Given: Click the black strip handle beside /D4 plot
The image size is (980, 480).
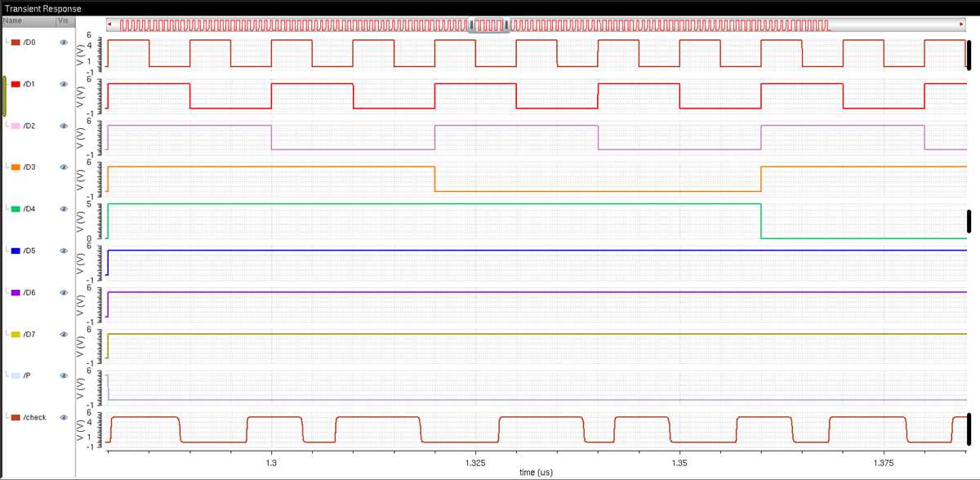Looking at the screenshot, I should 969,221.
